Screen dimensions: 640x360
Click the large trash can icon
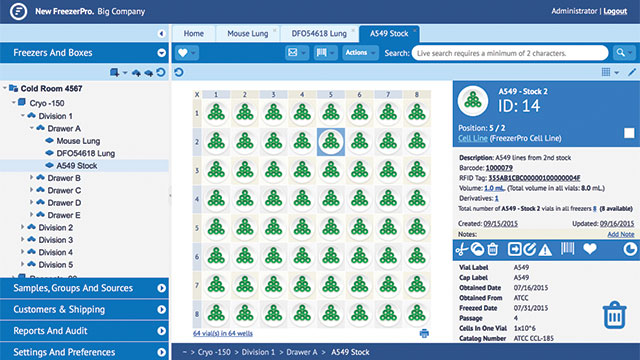tap(614, 315)
